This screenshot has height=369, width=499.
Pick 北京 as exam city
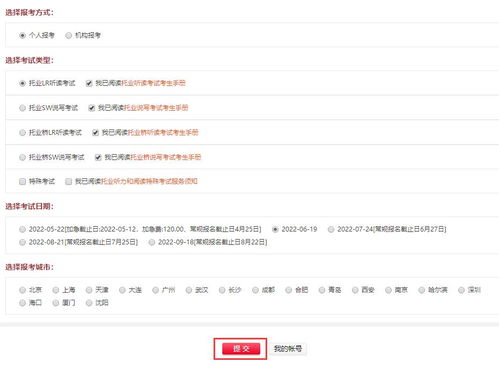[22, 290]
